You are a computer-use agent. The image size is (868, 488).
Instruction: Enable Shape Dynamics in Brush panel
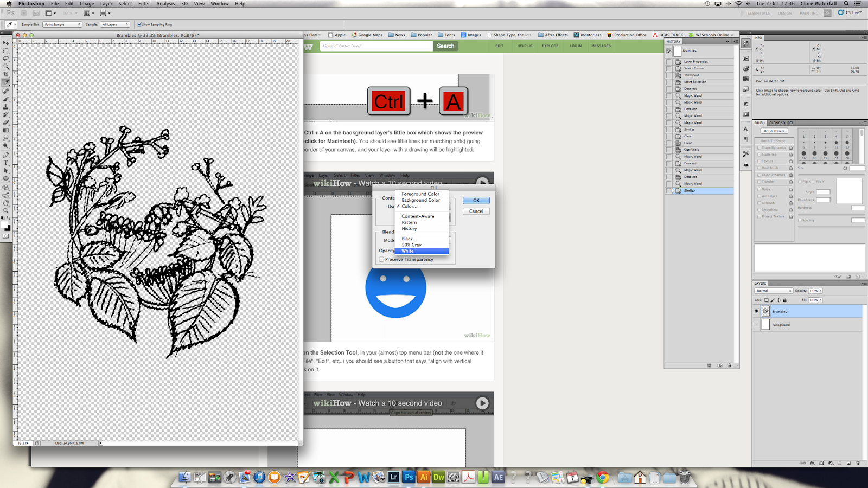point(758,148)
